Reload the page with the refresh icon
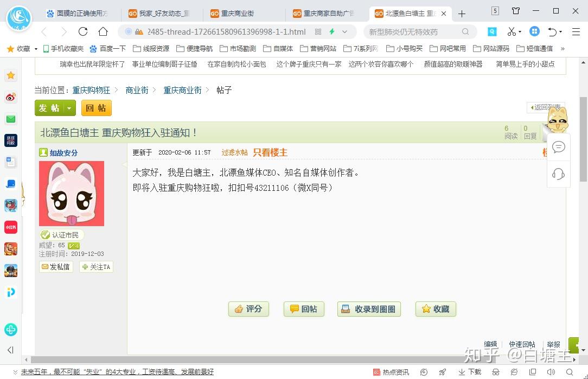 (x=83, y=32)
